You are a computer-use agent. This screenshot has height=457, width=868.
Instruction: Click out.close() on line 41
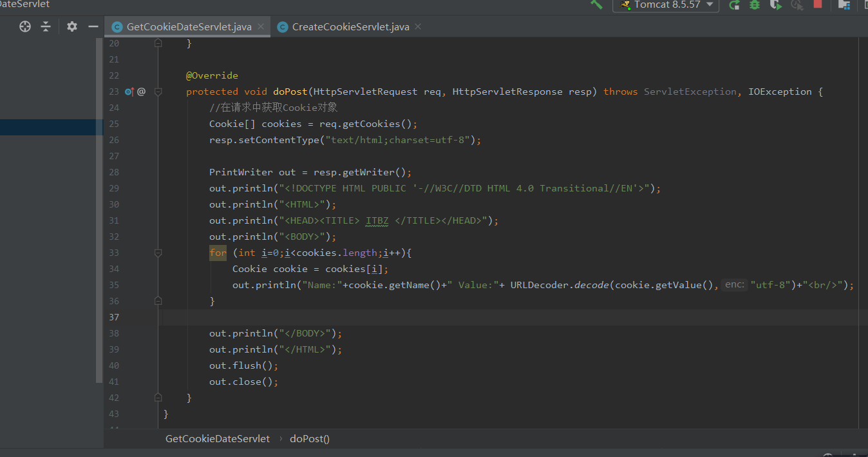click(x=241, y=382)
